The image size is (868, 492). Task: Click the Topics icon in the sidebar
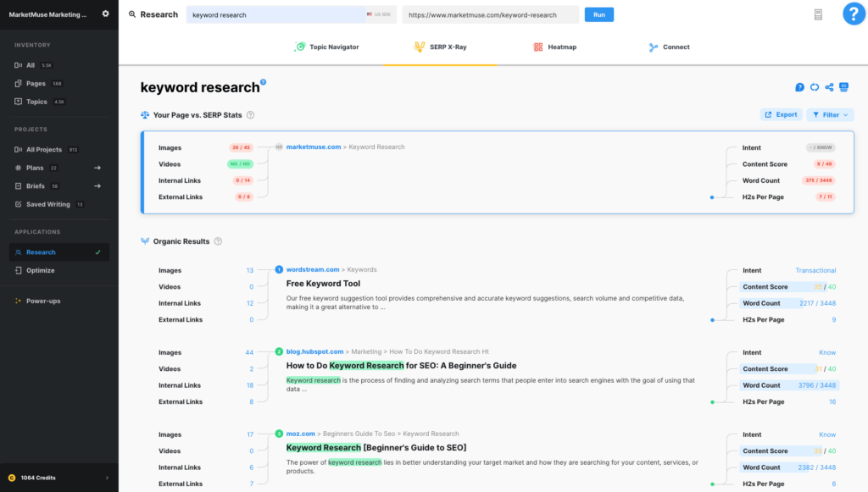click(19, 102)
